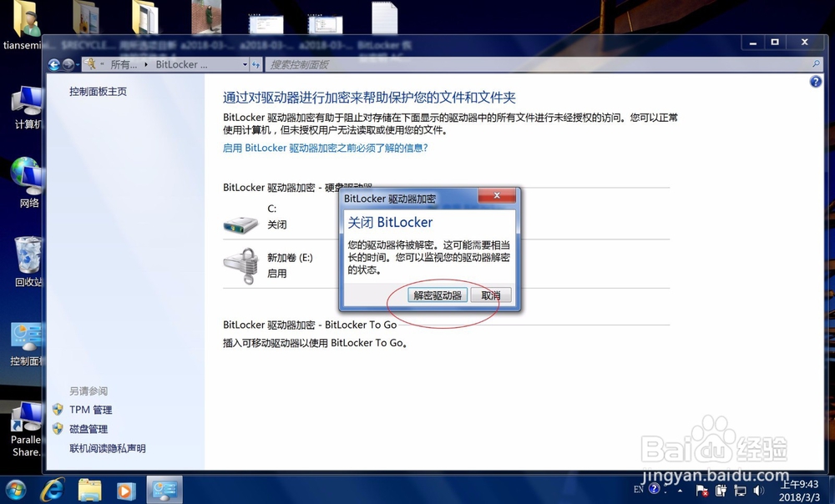Open Windows Media Player from taskbar
Screen dimensions: 835x504
coord(126,490)
